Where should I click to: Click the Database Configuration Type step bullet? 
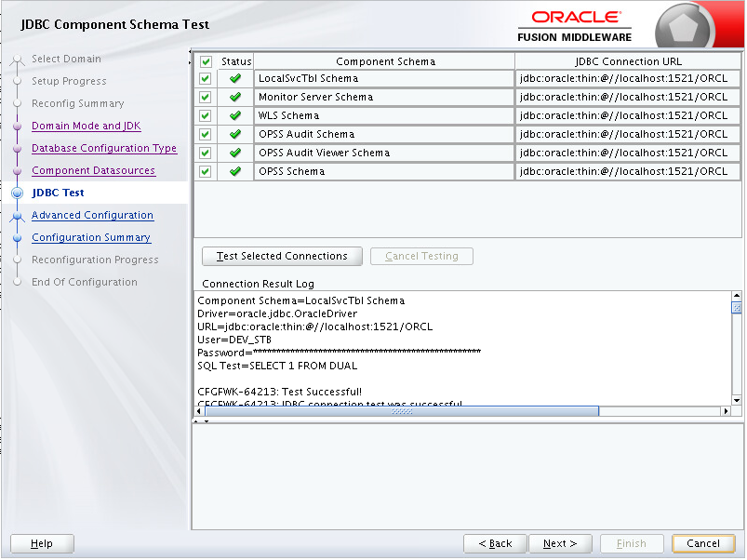point(18,149)
